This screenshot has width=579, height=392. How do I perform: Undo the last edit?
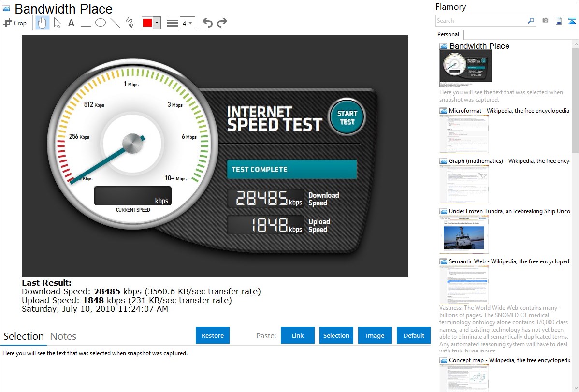207,23
